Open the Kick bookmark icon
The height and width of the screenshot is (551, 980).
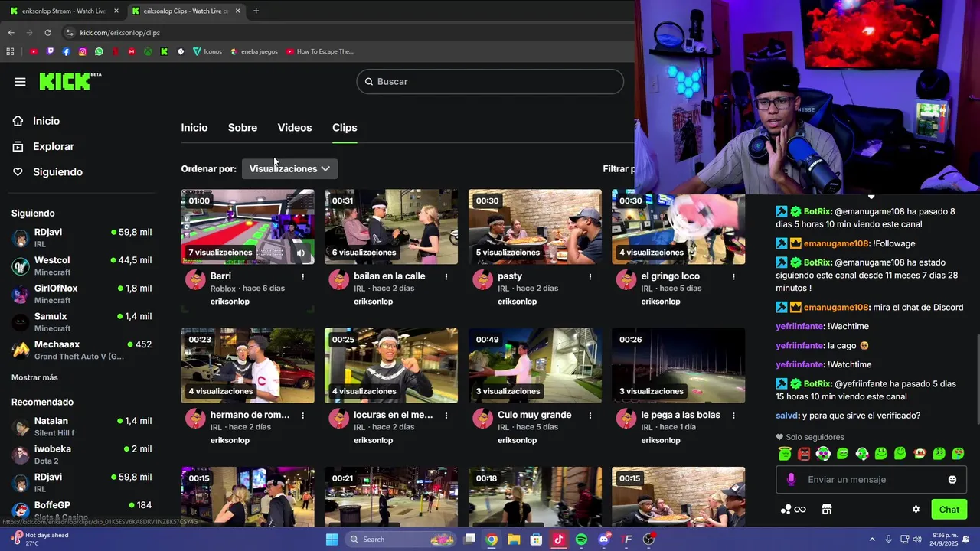(164, 51)
